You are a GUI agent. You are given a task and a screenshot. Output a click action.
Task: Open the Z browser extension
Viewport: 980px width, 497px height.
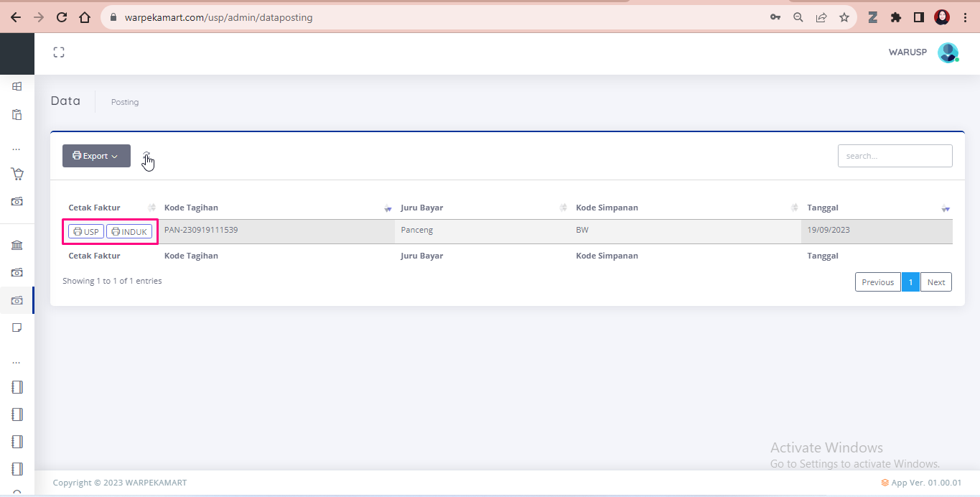pos(873,17)
